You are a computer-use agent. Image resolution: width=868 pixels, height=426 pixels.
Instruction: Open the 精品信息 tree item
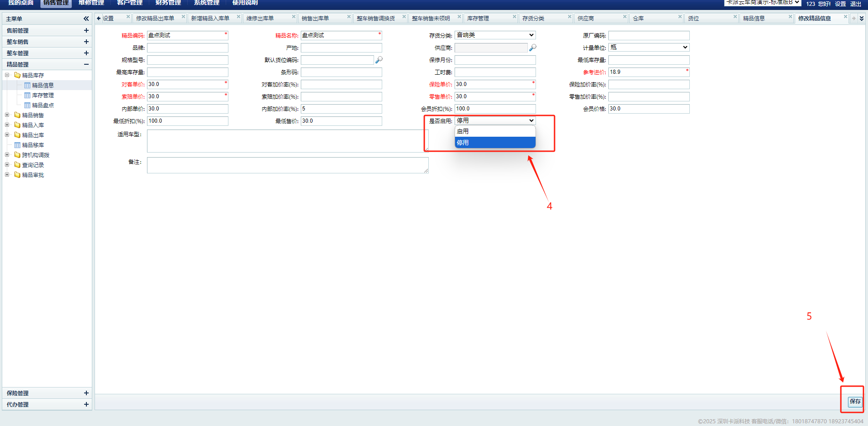[43, 86]
